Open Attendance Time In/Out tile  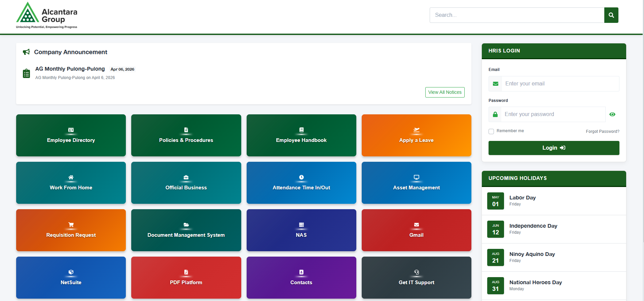click(x=301, y=183)
